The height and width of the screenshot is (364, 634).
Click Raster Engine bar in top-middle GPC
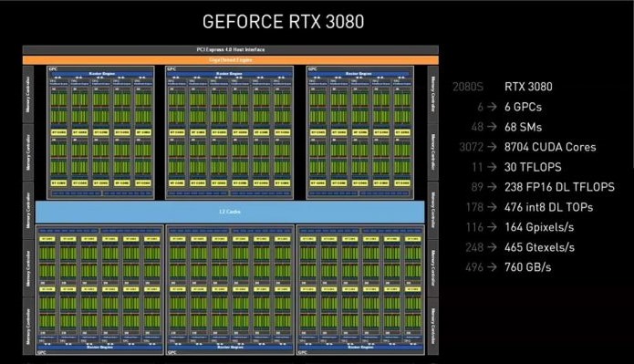[x=229, y=74]
